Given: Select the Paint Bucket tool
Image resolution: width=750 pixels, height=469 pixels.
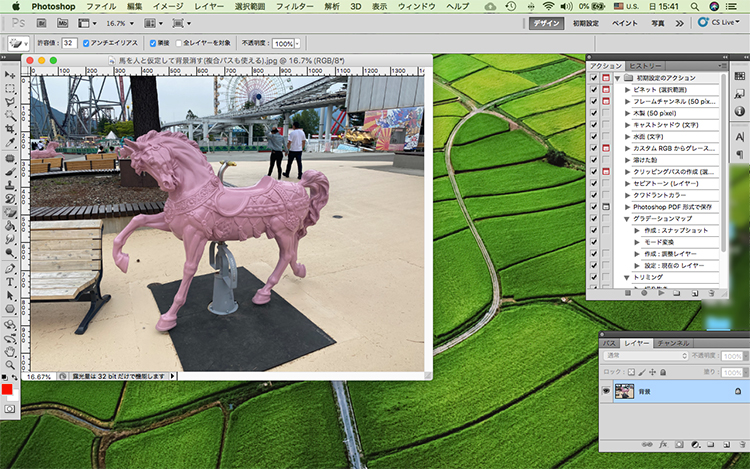Looking at the screenshot, I should click(10, 226).
